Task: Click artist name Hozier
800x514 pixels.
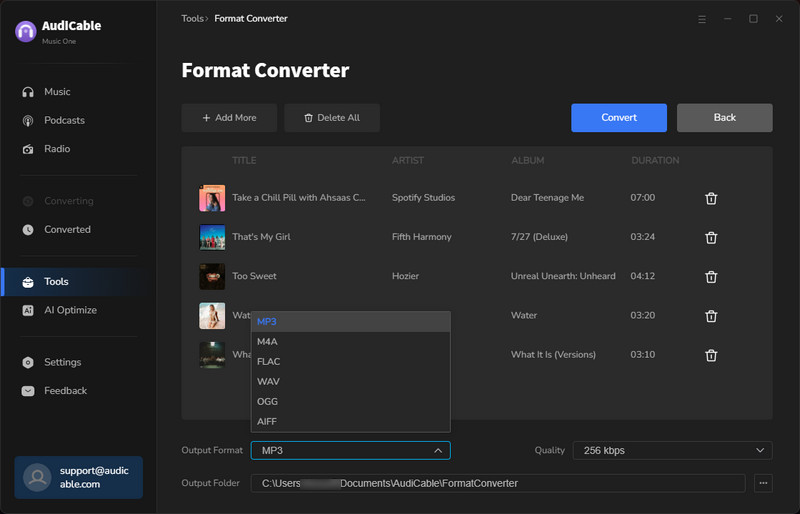Action: click(405, 276)
